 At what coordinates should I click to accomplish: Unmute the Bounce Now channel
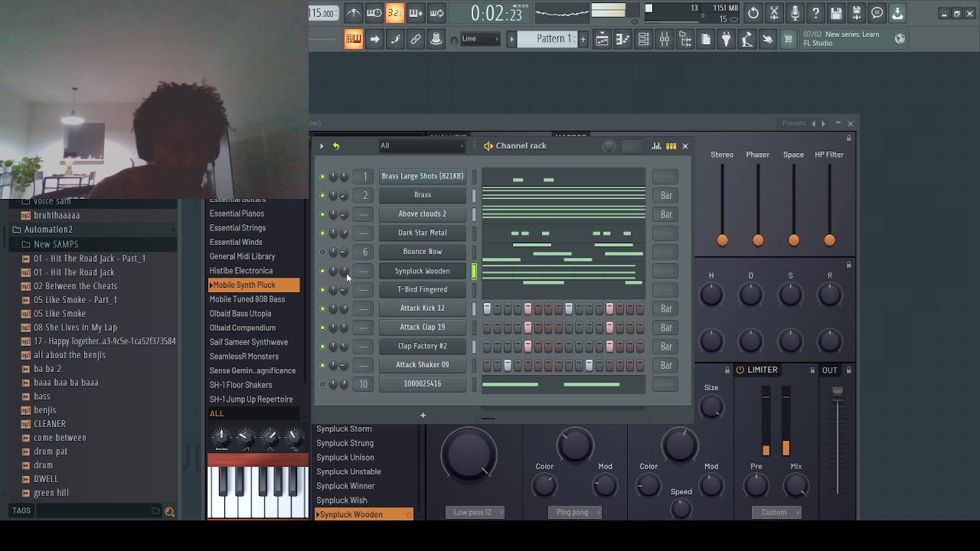[322, 252]
